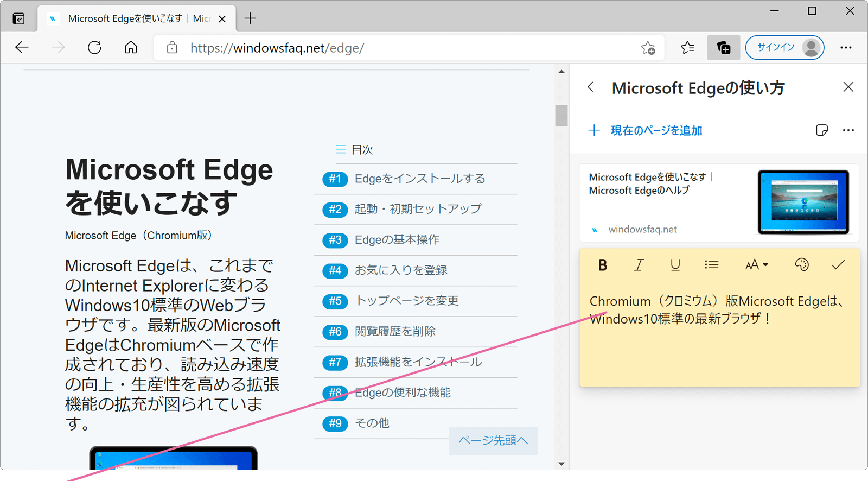Click the page scrollbar down arrow

561,464
